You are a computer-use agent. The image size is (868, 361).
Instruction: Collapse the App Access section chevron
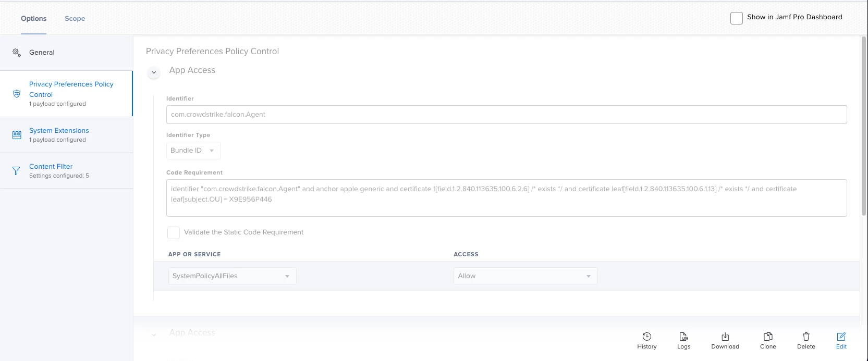154,72
